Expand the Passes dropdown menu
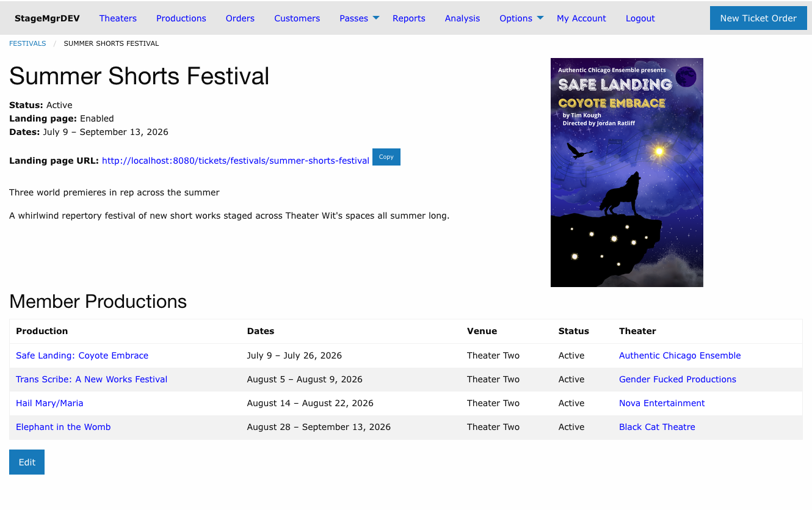 click(x=359, y=18)
